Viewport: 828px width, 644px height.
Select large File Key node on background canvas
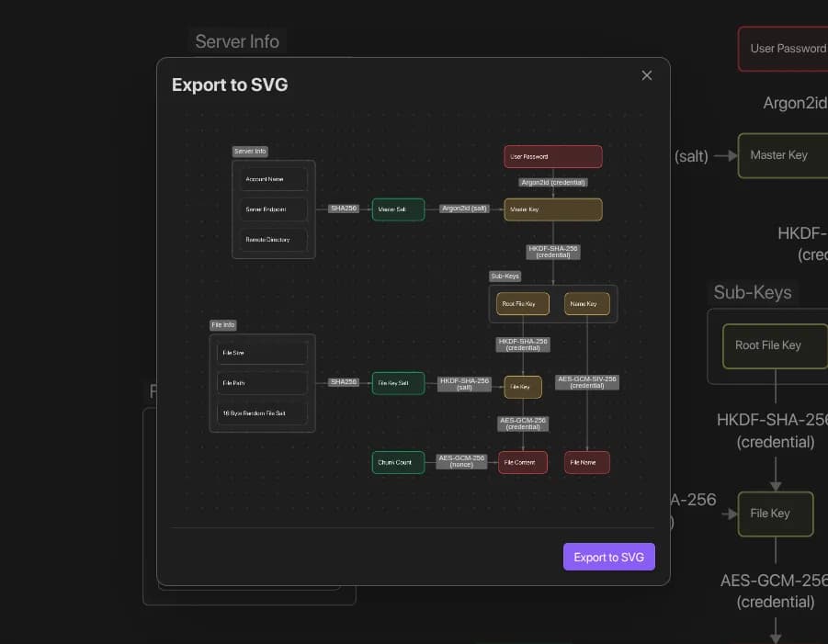pyautogui.click(x=776, y=514)
